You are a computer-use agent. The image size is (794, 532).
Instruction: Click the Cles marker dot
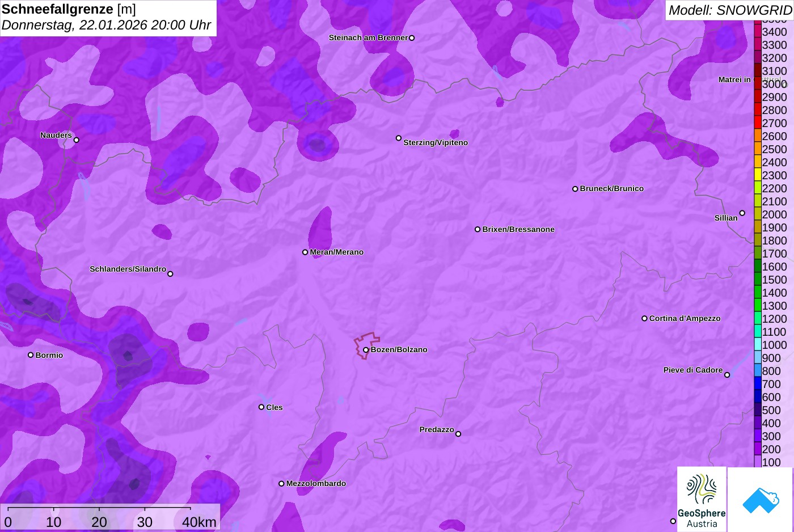pos(261,407)
